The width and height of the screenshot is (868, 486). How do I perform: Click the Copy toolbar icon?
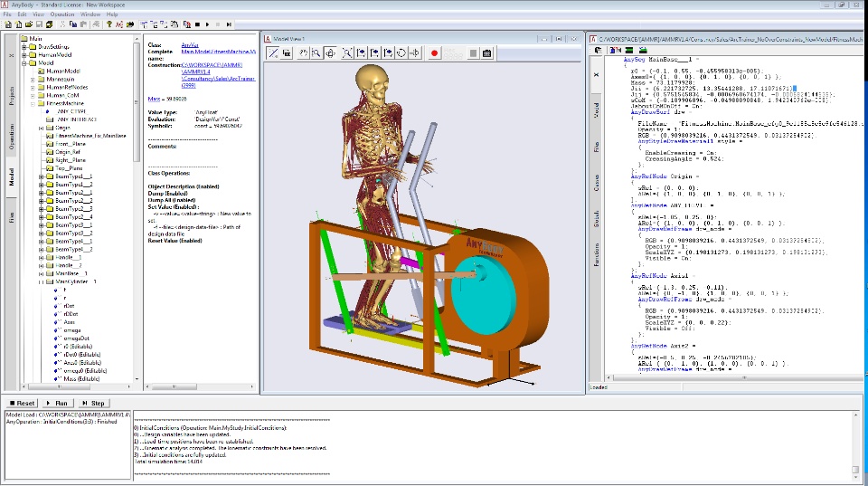[72, 24]
